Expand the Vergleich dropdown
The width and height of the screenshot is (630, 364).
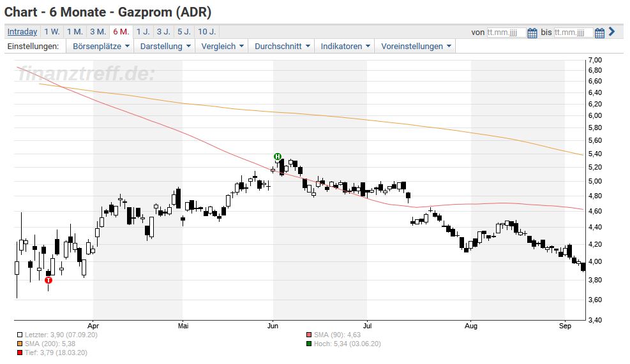[221, 46]
